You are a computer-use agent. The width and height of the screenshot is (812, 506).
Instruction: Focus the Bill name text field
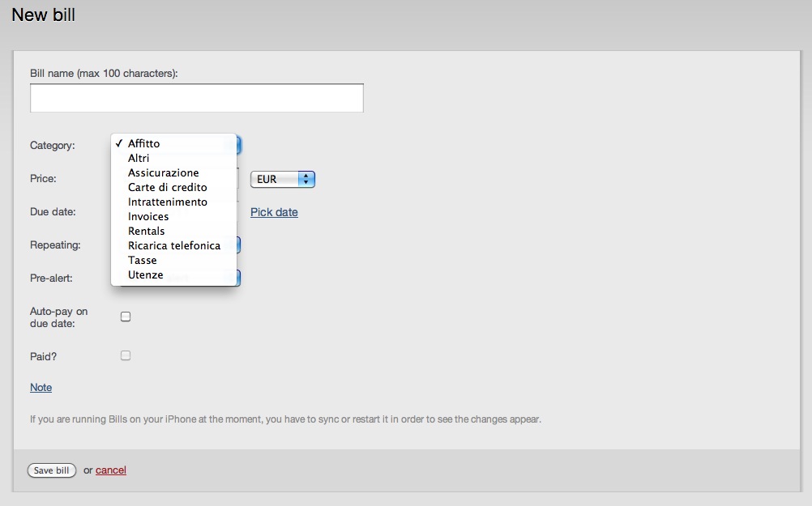(x=196, y=98)
